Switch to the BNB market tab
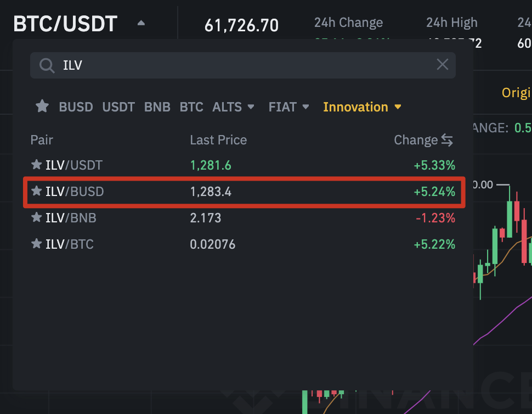This screenshot has width=532, height=414. point(157,107)
